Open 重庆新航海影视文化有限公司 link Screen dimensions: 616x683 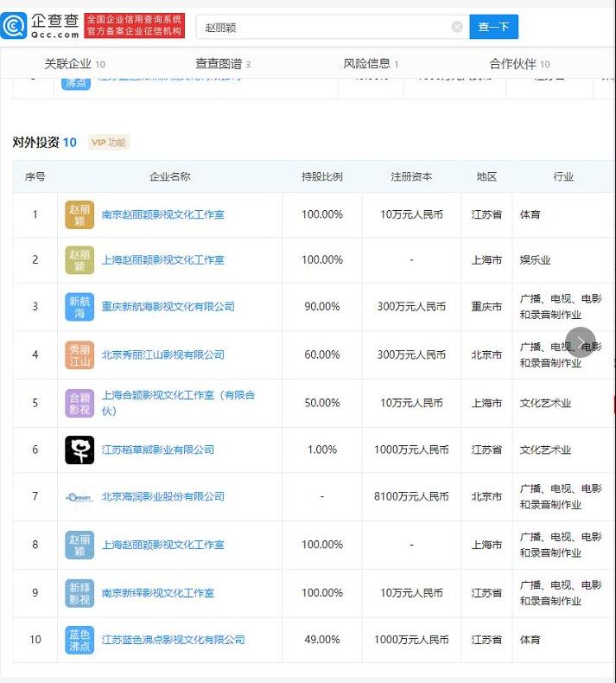168,307
